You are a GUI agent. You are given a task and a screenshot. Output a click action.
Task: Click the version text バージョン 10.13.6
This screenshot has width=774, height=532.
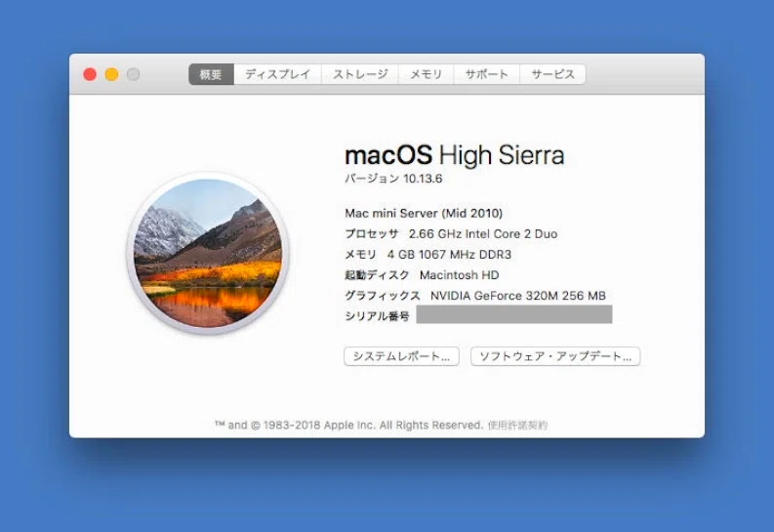393,179
